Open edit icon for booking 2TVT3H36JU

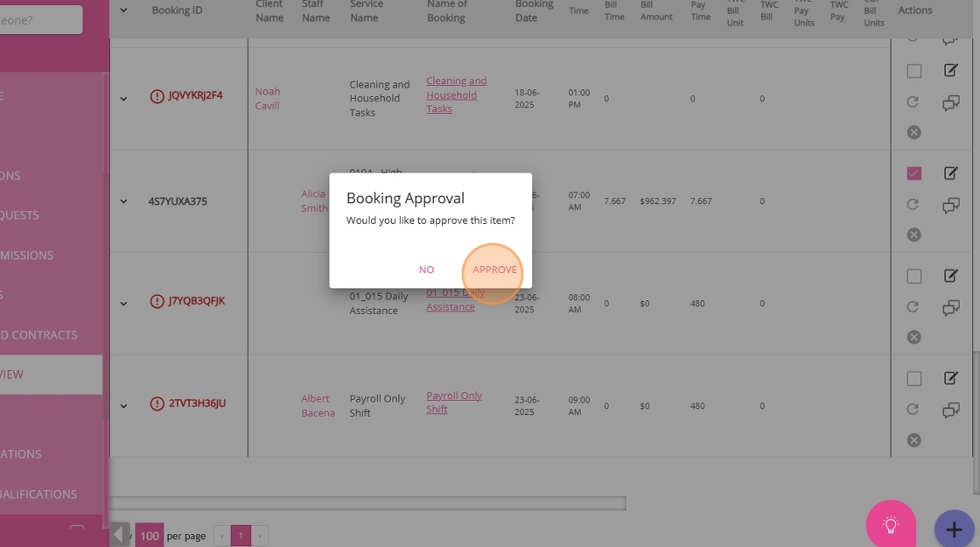click(x=950, y=378)
